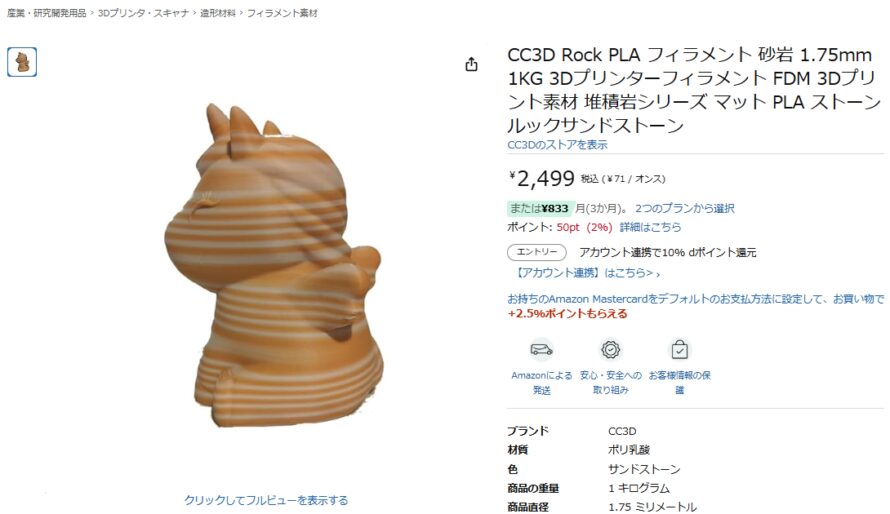Click the share icon above product image

[x=471, y=64]
